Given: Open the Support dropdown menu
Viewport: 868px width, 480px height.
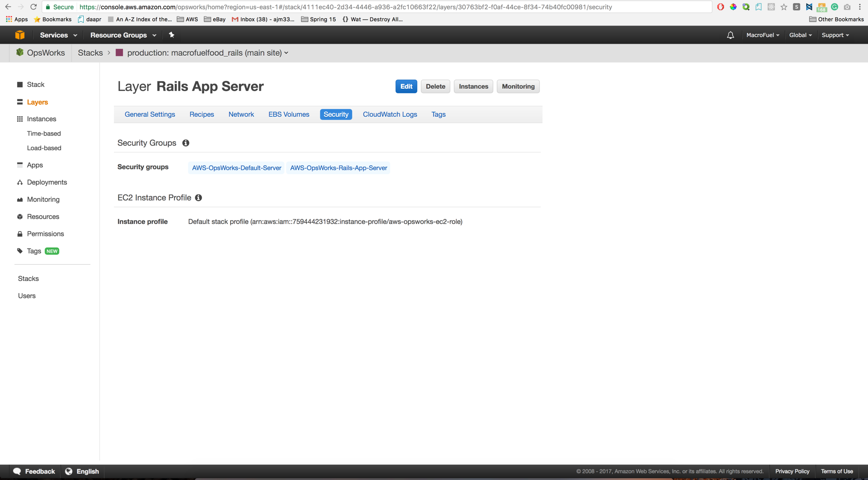Looking at the screenshot, I should point(835,35).
